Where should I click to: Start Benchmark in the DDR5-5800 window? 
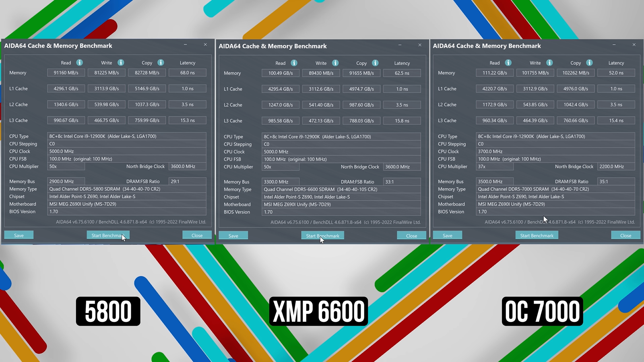(x=108, y=235)
